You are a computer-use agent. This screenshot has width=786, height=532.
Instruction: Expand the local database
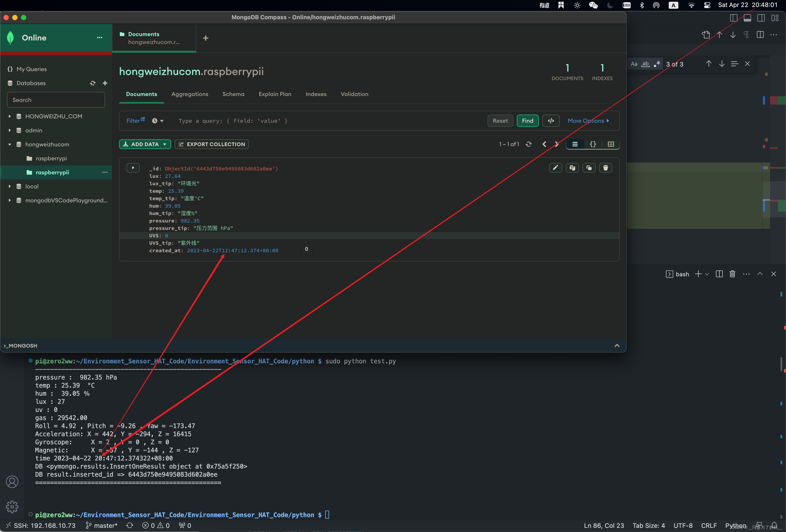point(10,186)
